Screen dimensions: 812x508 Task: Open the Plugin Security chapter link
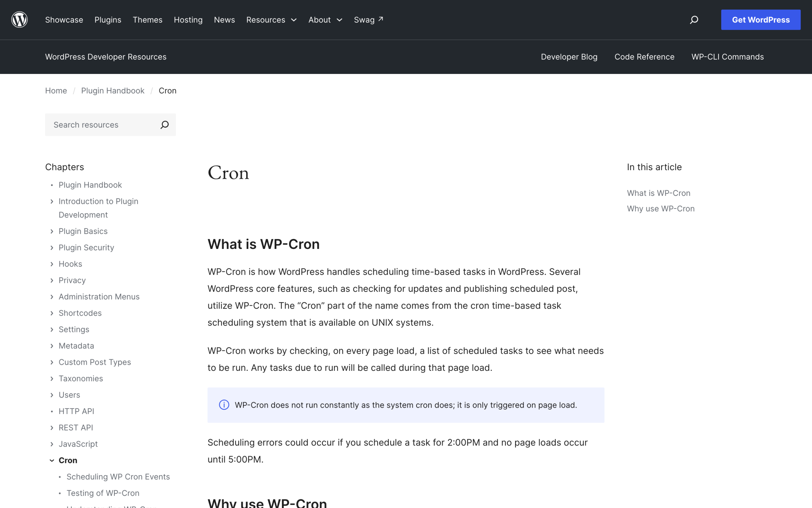pos(87,248)
